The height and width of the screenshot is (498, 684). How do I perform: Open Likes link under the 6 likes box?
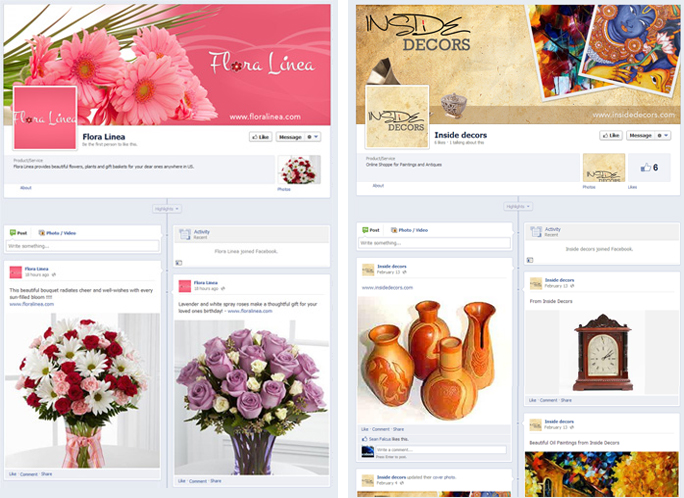pos(633,187)
